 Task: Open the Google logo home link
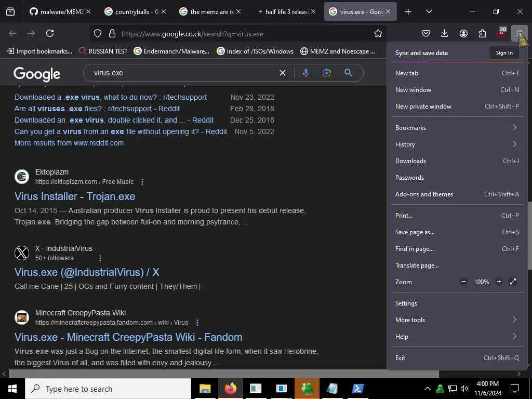pyautogui.click(x=37, y=74)
